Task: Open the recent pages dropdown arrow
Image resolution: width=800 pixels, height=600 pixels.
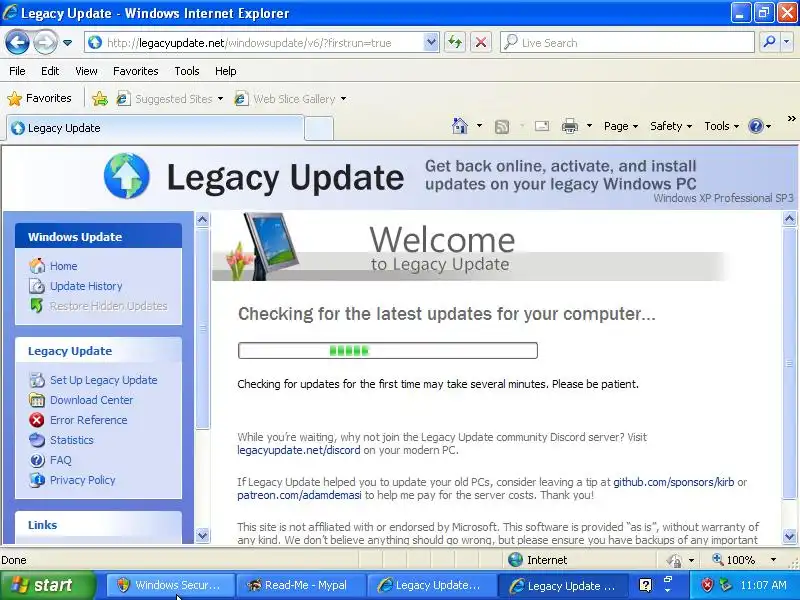Action: point(67,43)
